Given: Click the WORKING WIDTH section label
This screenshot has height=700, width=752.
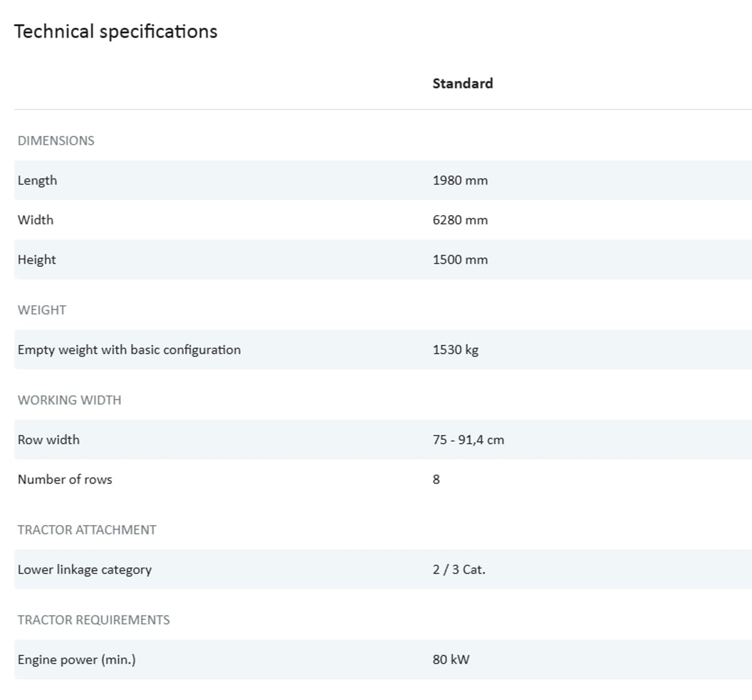Looking at the screenshot, I should point(70,400).
